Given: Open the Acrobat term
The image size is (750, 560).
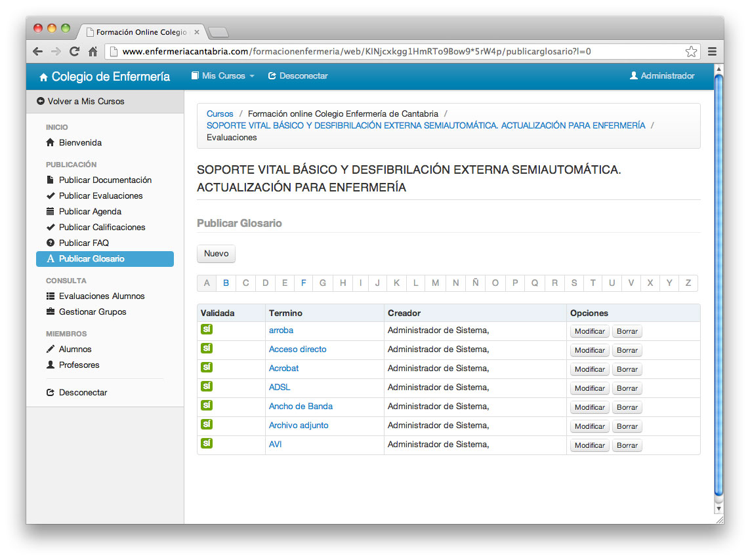Looking at the screenshot, I should click(283, 369).
